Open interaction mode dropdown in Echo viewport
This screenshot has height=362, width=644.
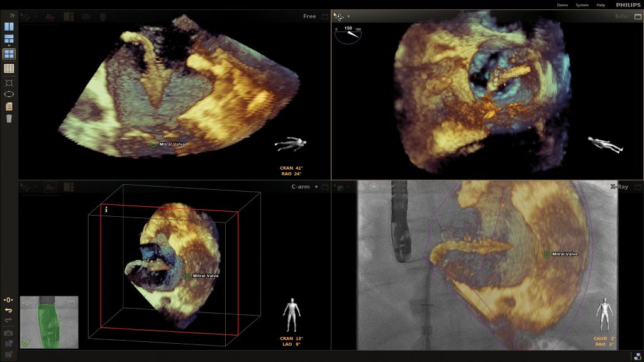point(348,16)
